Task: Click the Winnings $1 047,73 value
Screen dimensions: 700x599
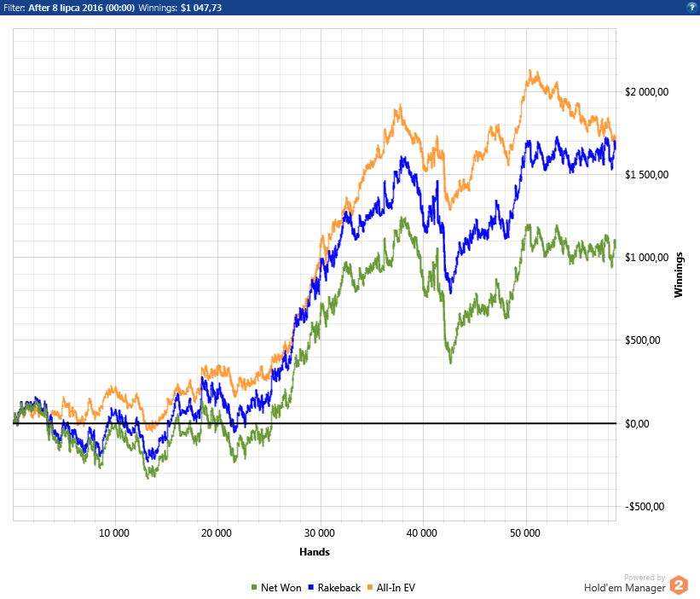Action: pyautogui.click(x=201, y=8)
